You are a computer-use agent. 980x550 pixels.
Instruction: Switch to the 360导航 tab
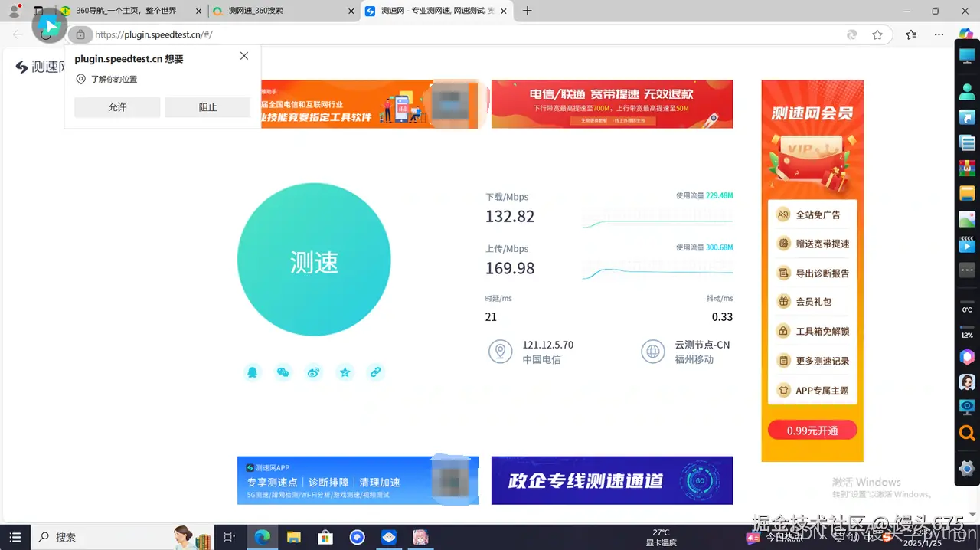point(126,11)
